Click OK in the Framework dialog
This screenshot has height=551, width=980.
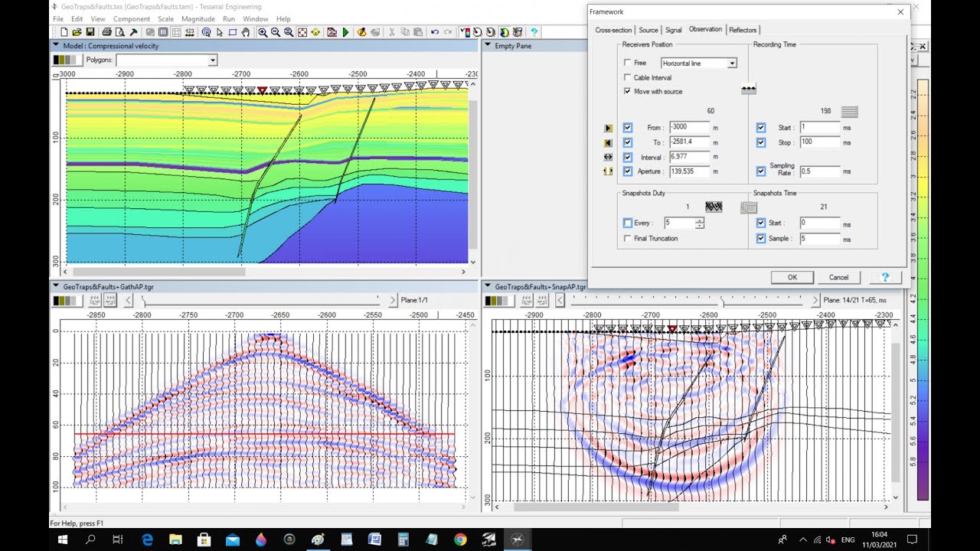tap(792, 277)
